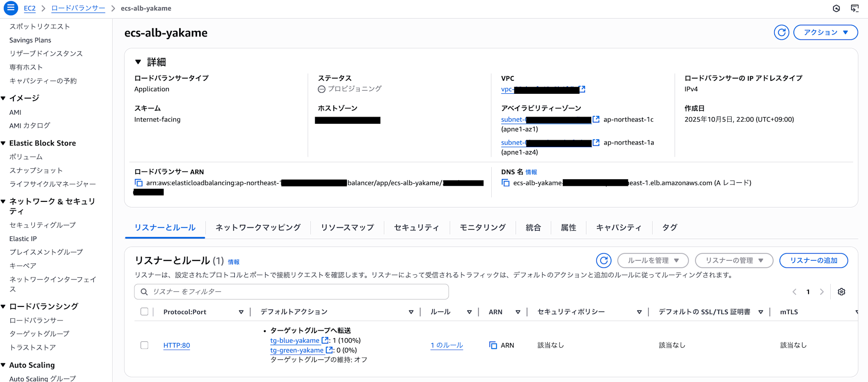Sort by デフォルトの SSL/TLS 証明書 column arrow
Screen dimensions: 868x382
pyautogui.click(x=761, y=312)
